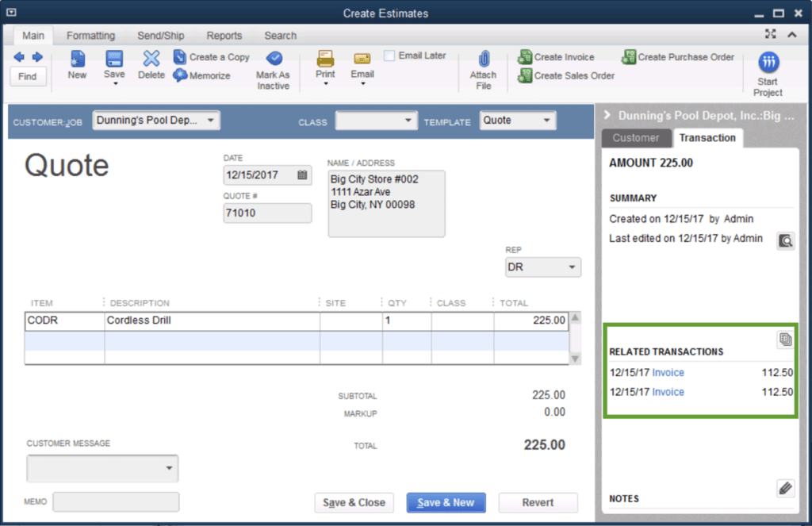The width and height of the screenshot is (812, 526).
Task: Click the Create Invoice icon
Action: click(525, 57)
